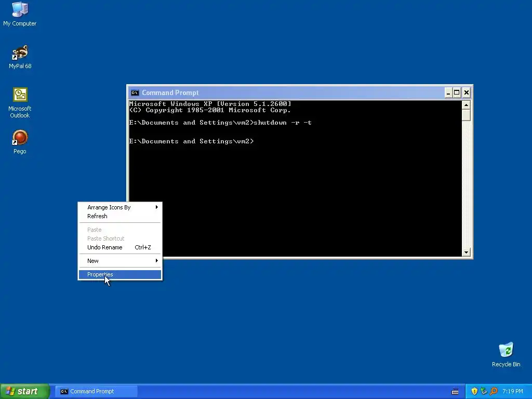Click the Command Prompt taskbar button
Viewport: 532px width, 399px height.
click(96, 391)
